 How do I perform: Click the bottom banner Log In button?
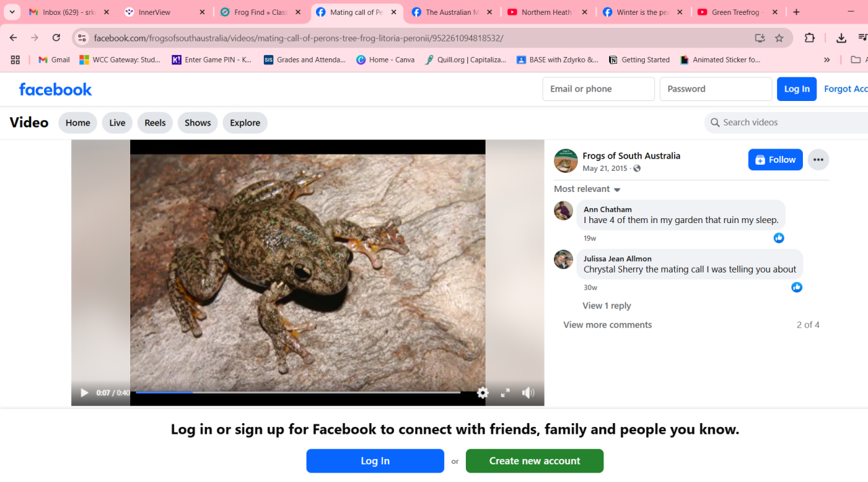[375, 461]
